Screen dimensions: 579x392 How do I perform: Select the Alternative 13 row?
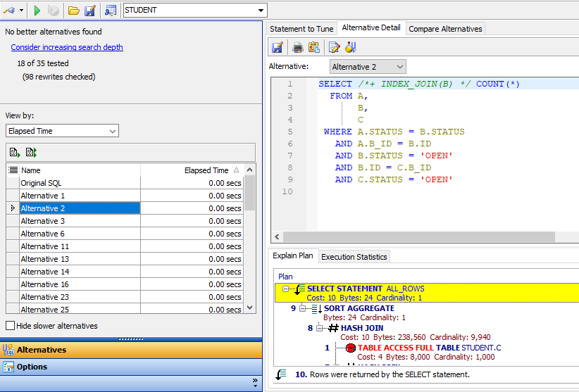125,259
